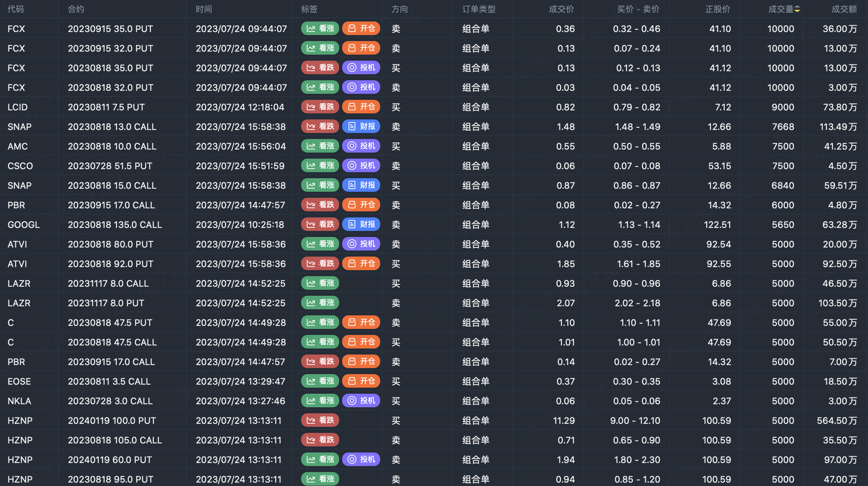Viewport: 868px width, 486px height.
Task: Click the 看涨 tag on LAZR 8.0 PUT row
Action: tap(320, 303)
